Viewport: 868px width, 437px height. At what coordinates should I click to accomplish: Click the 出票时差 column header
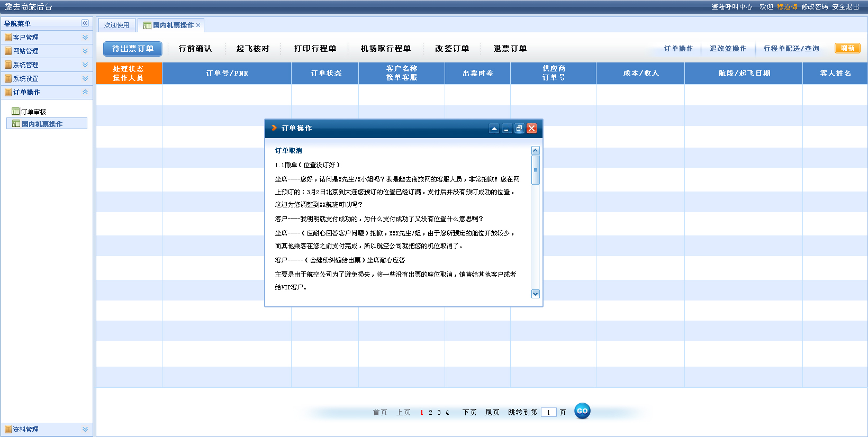tap(478, 73)
